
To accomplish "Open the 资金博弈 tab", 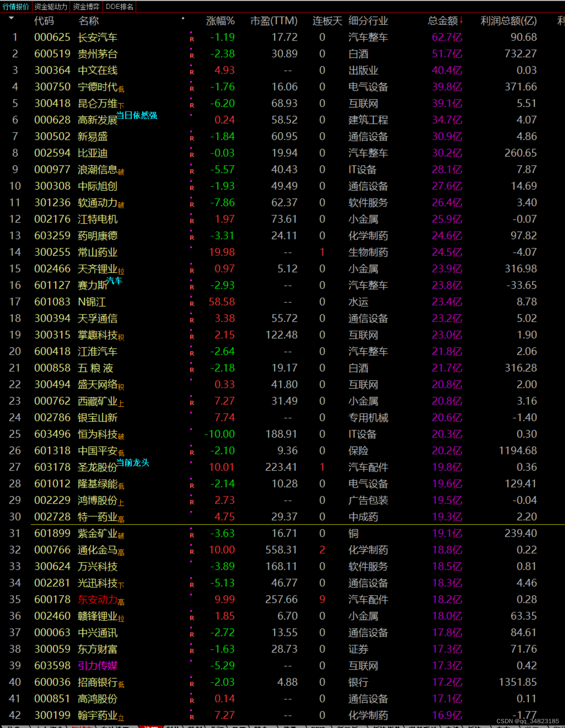I will pyautogui.click(x=86, y=7).
